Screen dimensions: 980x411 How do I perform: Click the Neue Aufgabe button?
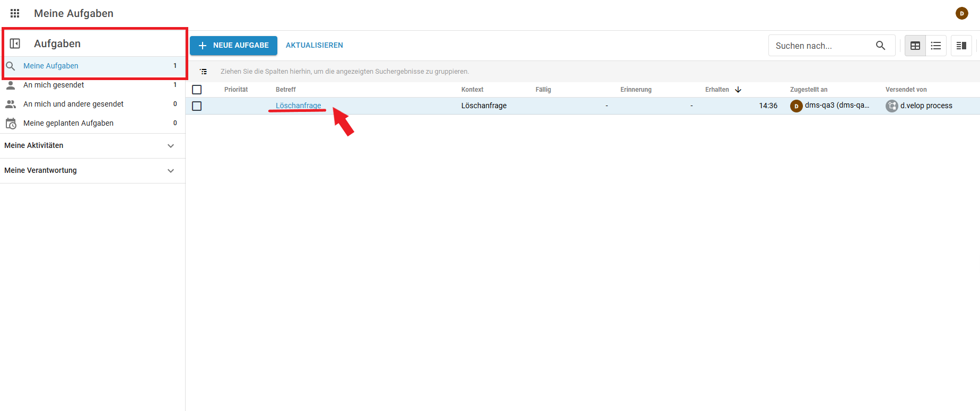233,46
